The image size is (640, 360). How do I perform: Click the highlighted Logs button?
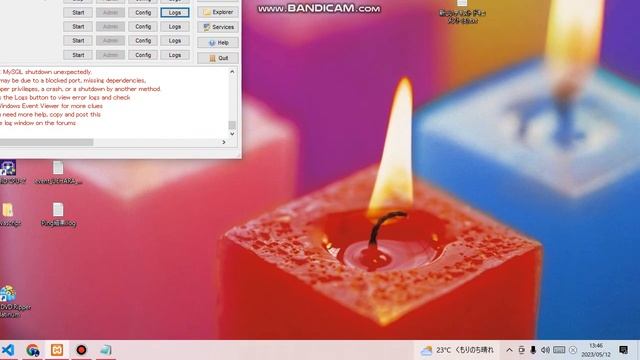click(x=175, y=13)
